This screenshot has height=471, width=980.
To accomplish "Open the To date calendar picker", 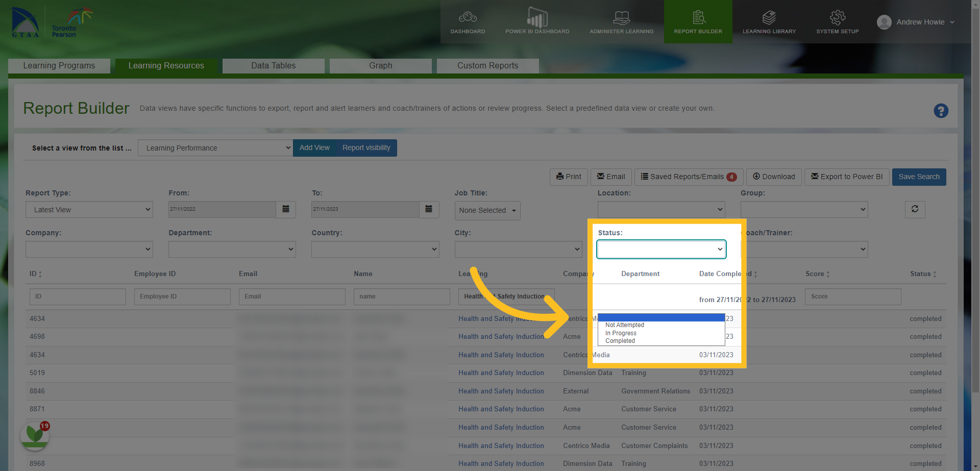I will [x=429, y=209].
